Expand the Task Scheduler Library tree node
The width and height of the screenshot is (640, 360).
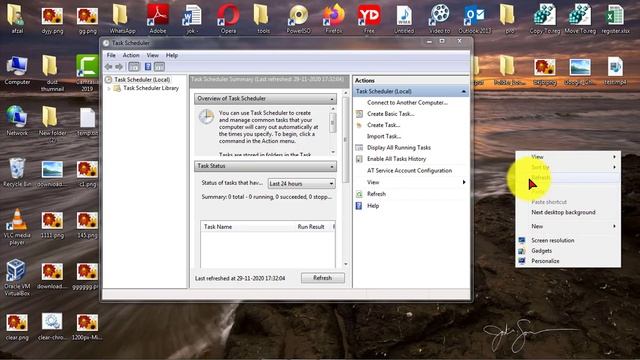coord(109,88)
